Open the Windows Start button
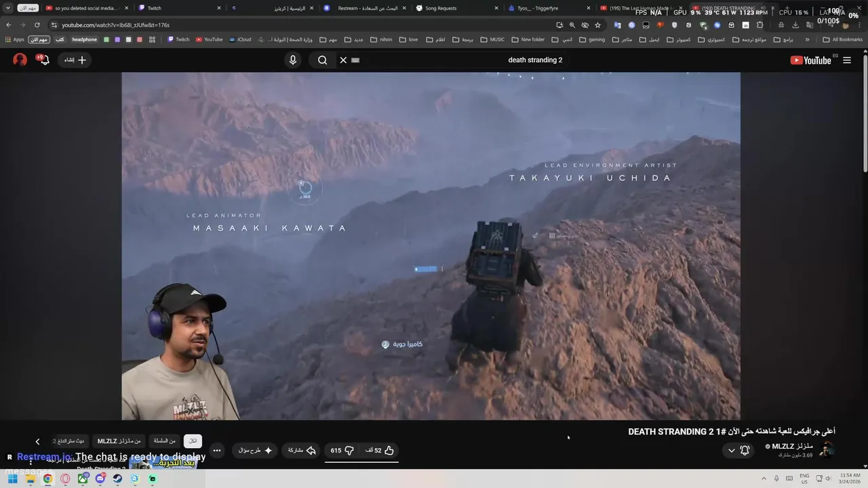868x488 pixels. (x=12, y=479)
